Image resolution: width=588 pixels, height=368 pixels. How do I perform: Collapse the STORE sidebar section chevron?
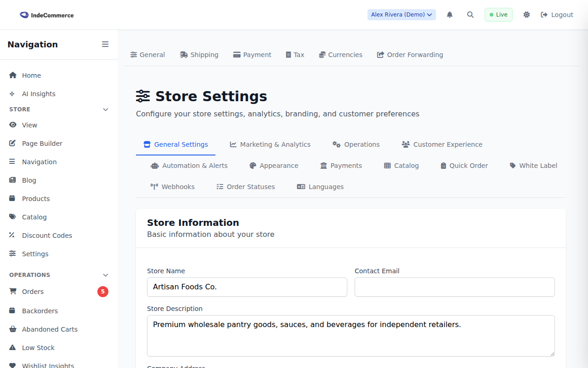click(106, 109)
